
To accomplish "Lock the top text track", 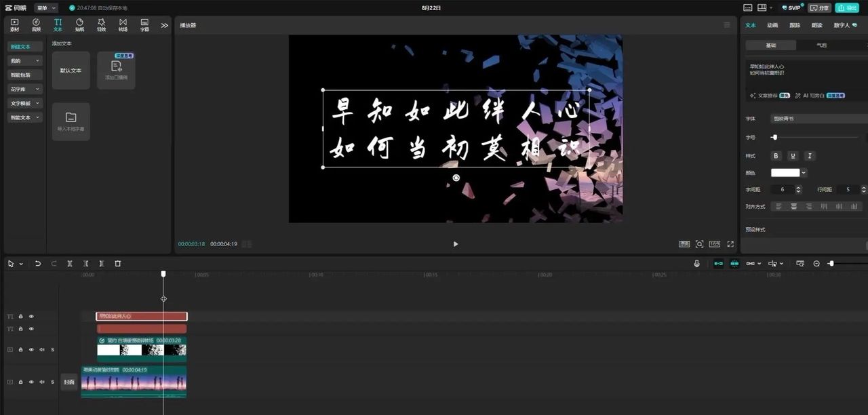I will click(x=20, y=316).
